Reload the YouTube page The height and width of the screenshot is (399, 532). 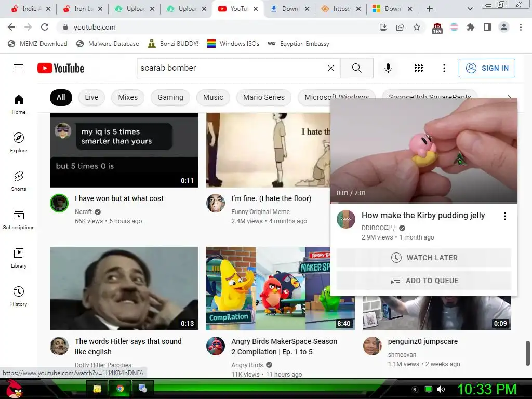45,27
